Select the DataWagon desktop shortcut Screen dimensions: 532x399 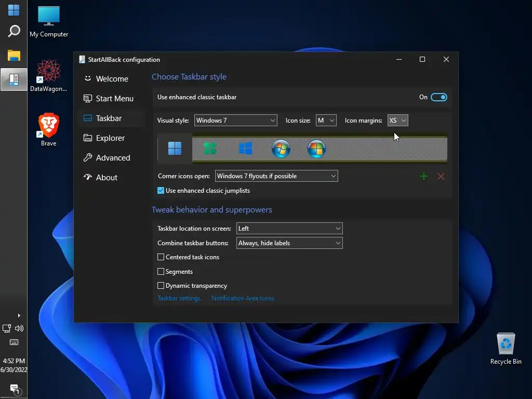click(48, 75)
